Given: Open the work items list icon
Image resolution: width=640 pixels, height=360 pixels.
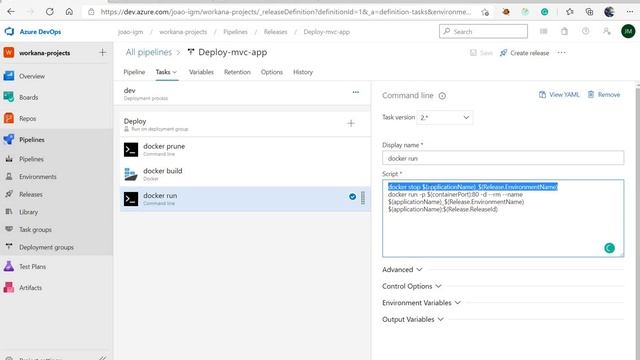Looking at the screenshot, I should click(x=543, y=31).
